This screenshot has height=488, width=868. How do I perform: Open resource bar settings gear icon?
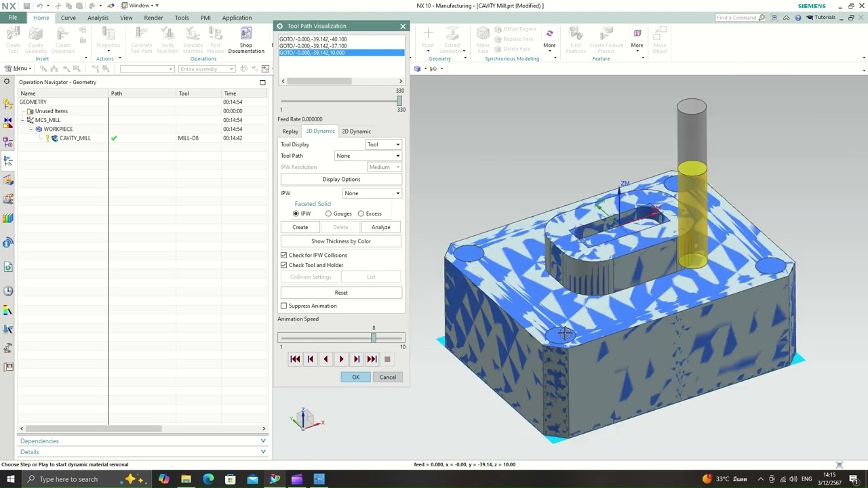(7, 82)
